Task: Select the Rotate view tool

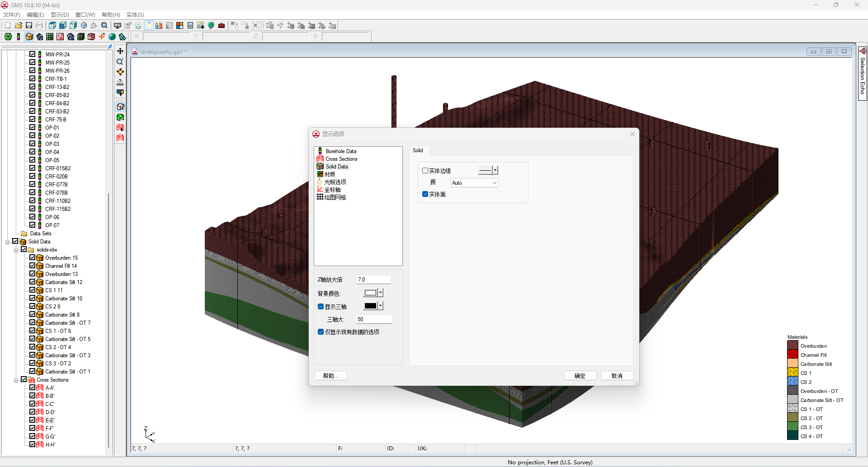Action: click(120, 72)
